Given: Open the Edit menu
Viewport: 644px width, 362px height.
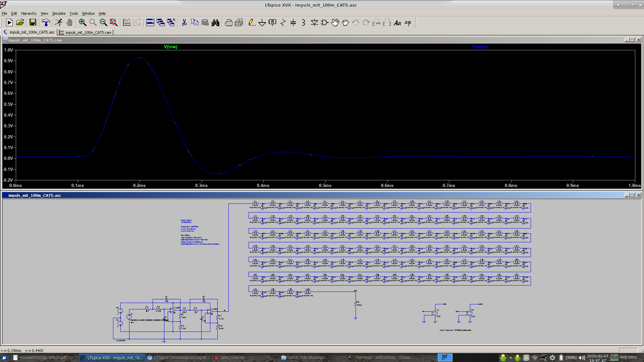Looking at the screenshot, I should point(14,13).
